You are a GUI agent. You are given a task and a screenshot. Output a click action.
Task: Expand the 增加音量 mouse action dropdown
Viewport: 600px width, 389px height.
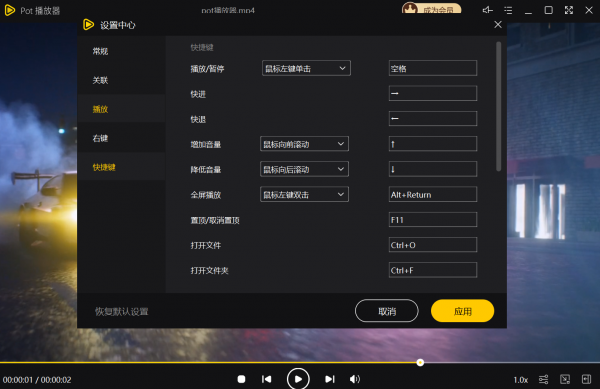coord(304,144)
